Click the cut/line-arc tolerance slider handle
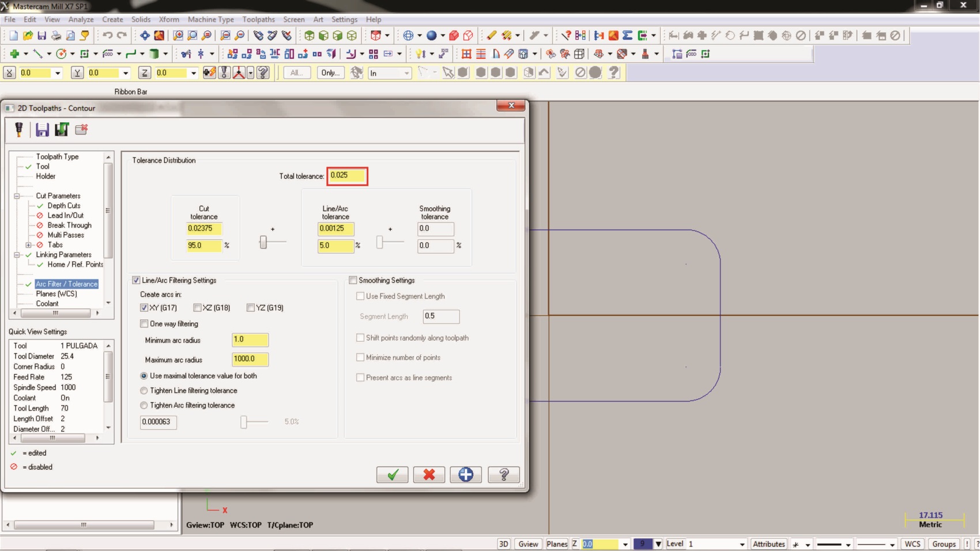Screen dimensions: 980x551 [x=263, y=242]
